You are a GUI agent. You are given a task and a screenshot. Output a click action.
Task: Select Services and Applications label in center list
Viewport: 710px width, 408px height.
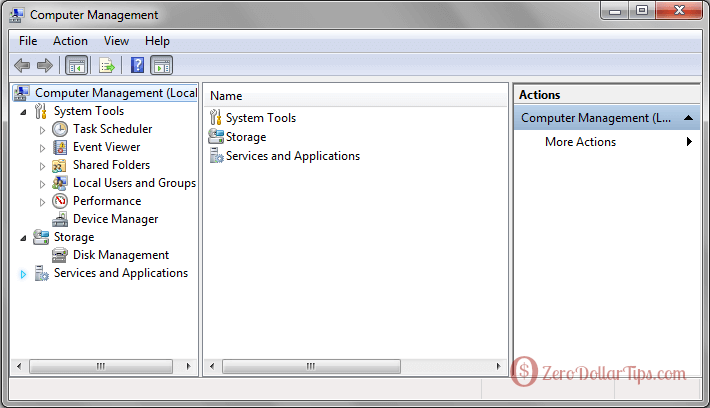tap(293, 156)
